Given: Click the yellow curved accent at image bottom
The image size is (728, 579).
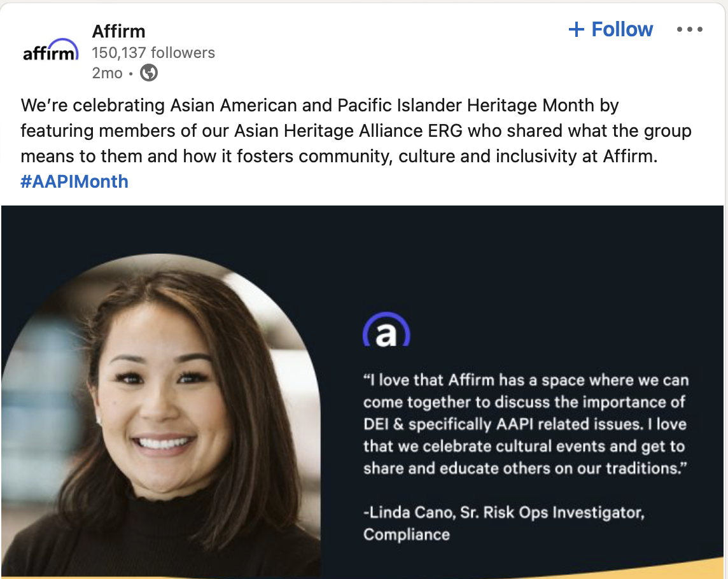Looking at the screenshot, I should [x=668, y=568].
